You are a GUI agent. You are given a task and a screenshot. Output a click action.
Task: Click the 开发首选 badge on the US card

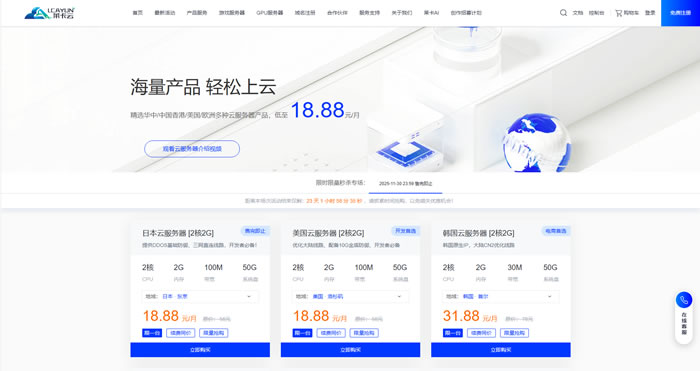click(405, 231)
